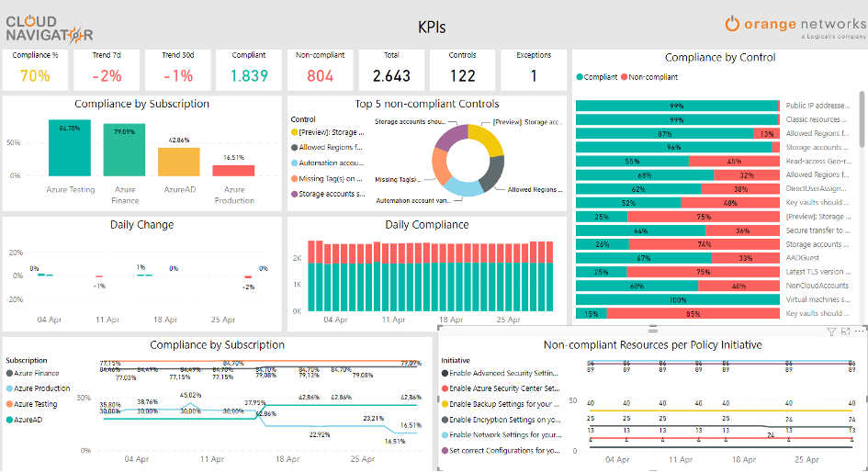Click the Compliant teal legend marker
This screenshot has height=472, width=868.
[x=580, y=77]
